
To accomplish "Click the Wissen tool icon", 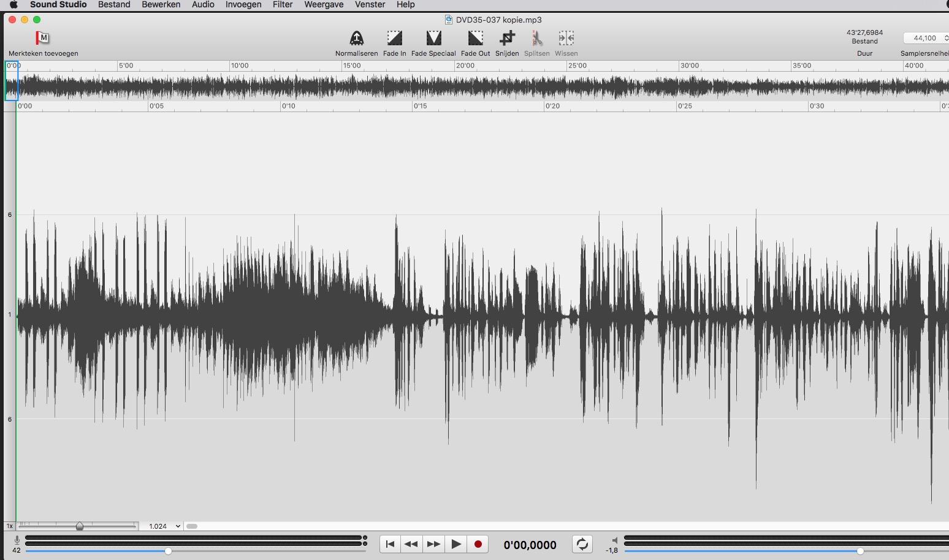I will tap(566, 38).
